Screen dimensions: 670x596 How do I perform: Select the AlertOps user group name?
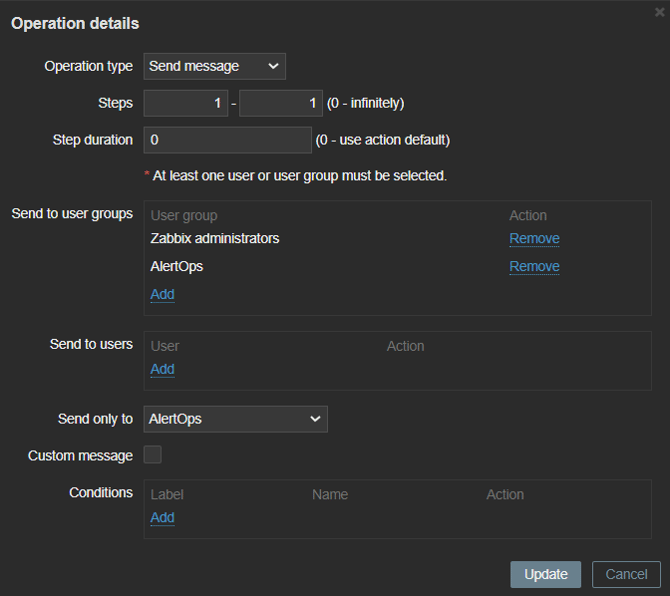[x=177, y=267]
